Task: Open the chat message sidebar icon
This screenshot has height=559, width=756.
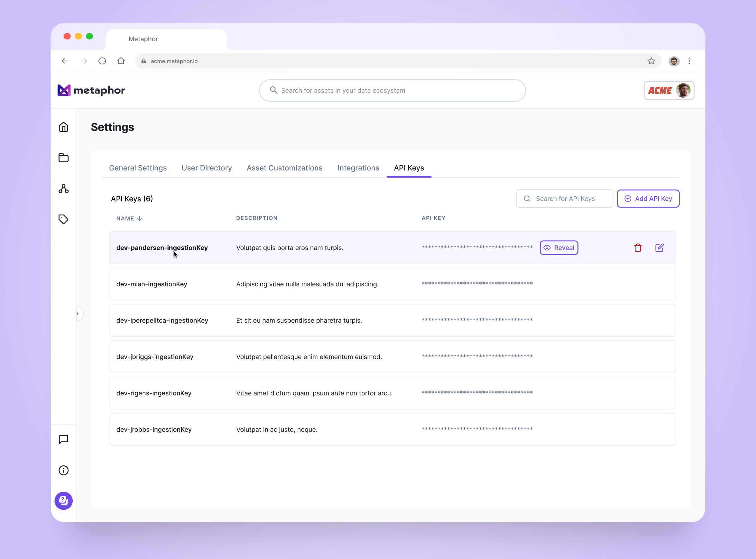Action: [x=64, y=439]
